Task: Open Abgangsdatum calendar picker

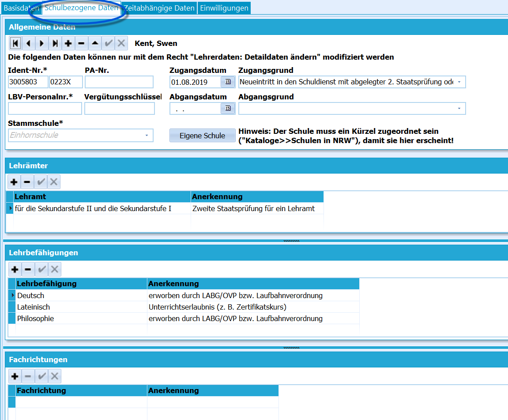Action: pyautogui.click(x=228, y=108)
